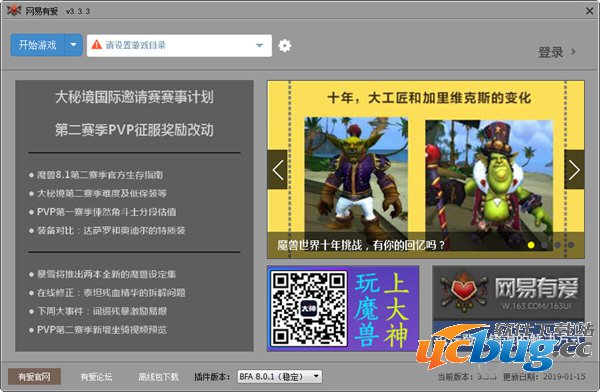The image size is (600, 392).
Task: Go to next banner slide arrow
Action: [574, 170]
